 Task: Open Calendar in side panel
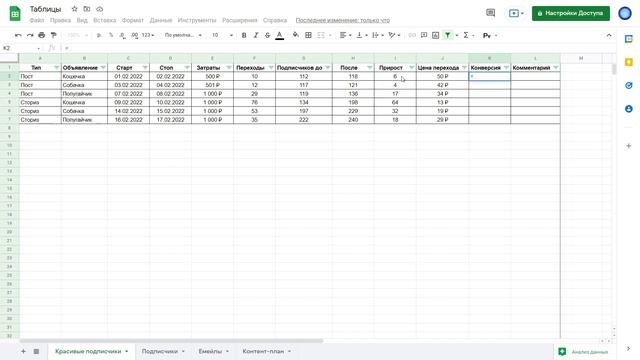[629, 39]
